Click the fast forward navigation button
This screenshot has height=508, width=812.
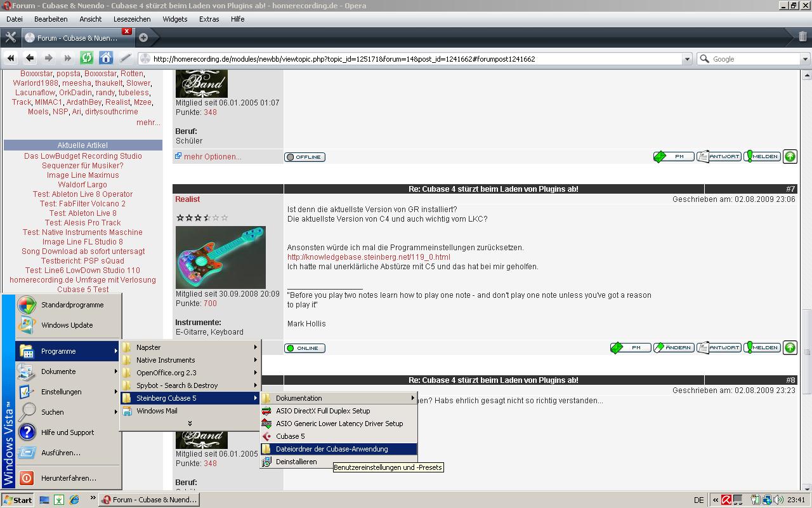click(x=68, y=58)
